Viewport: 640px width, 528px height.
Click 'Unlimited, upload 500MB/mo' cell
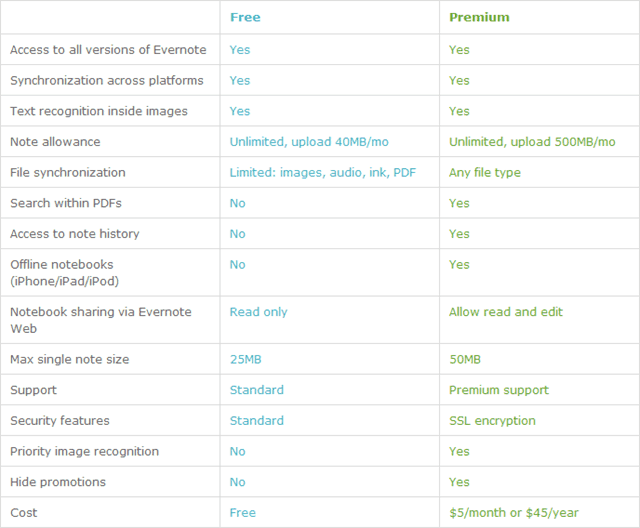point(532,142)
